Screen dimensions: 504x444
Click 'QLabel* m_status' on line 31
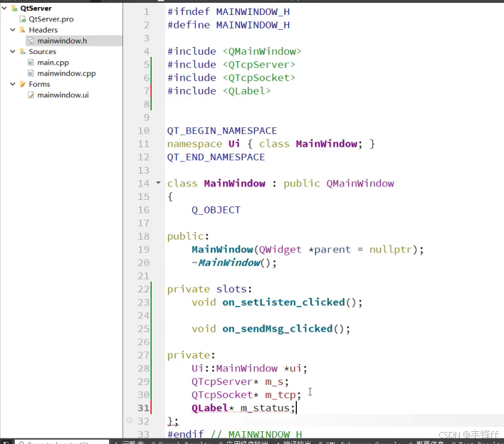[x=243, y=408]
